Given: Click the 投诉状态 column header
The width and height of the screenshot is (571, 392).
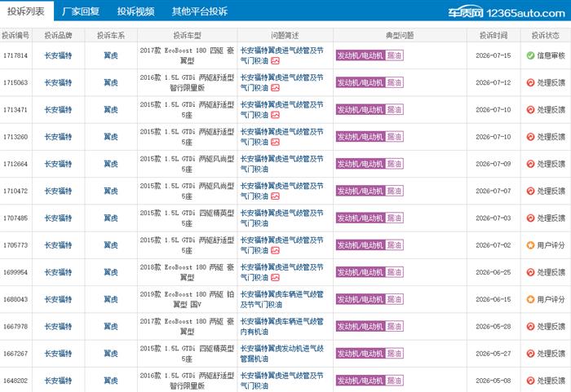Looking at the screenshot, I should pos(546,35).
